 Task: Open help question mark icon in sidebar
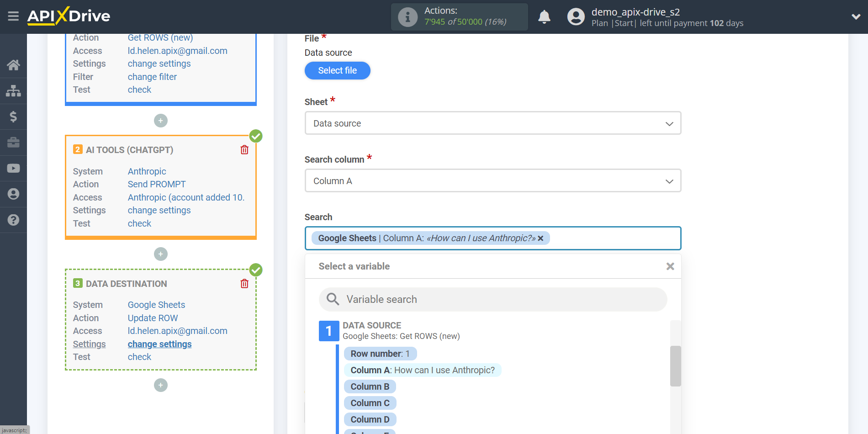tap(13, 220)
